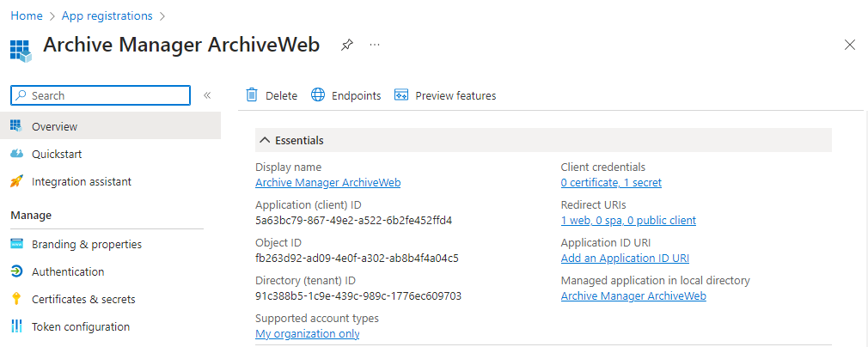This screenshot has width=868, height=347.
Task: Select Overview in the left menu
Action: pyautogui.click(x=54, y=126)
